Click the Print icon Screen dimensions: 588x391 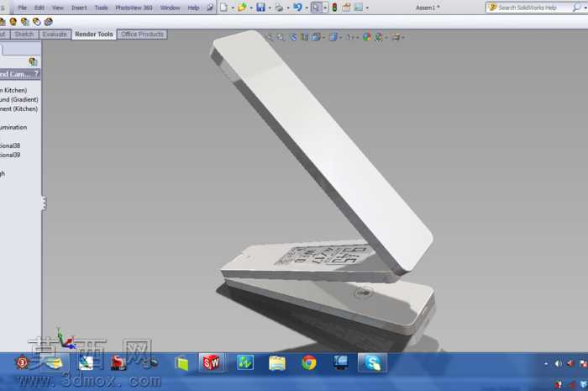tap(279, 7)
